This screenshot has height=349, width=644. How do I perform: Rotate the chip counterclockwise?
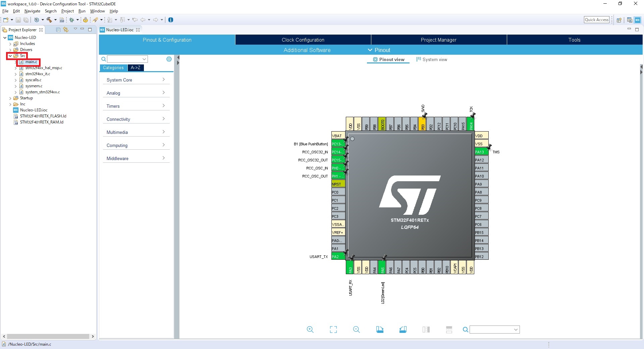pos(403,330)
